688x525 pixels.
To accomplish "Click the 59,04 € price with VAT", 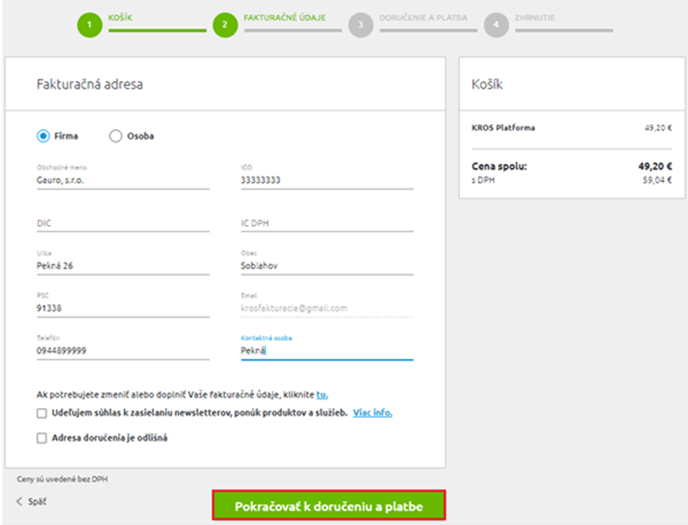I will 657,180.
